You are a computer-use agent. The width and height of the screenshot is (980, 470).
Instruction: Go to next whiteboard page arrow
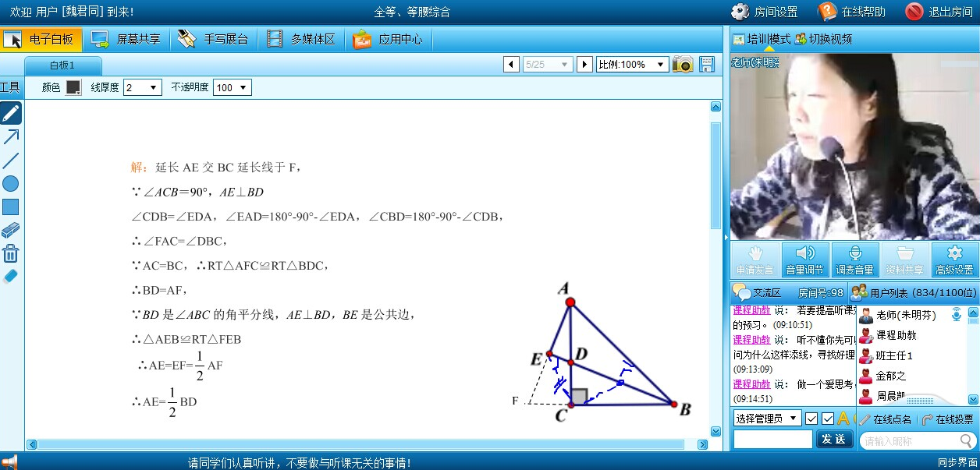pos(584,65)
